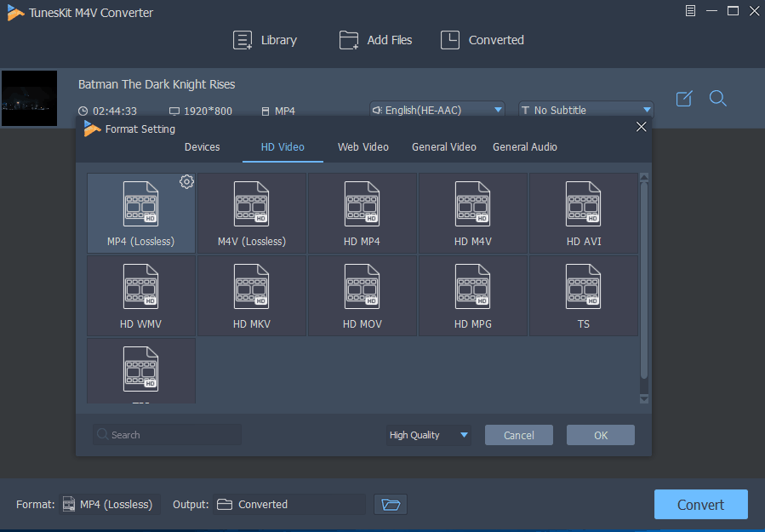Start conversion with Convert button

pyautogui.click(x=700, y=504)
